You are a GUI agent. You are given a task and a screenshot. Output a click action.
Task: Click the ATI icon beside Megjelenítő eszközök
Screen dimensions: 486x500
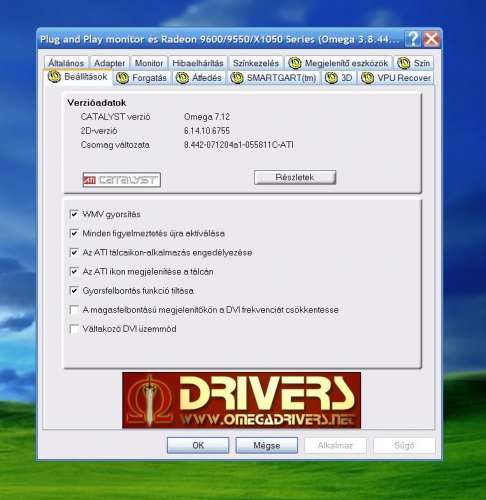295,63
